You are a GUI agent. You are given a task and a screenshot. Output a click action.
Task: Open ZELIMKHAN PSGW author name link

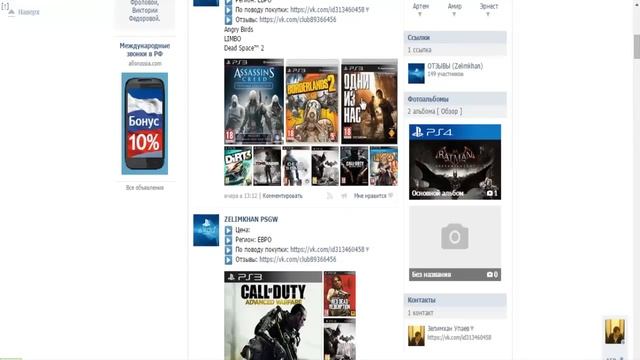(251, 219)
